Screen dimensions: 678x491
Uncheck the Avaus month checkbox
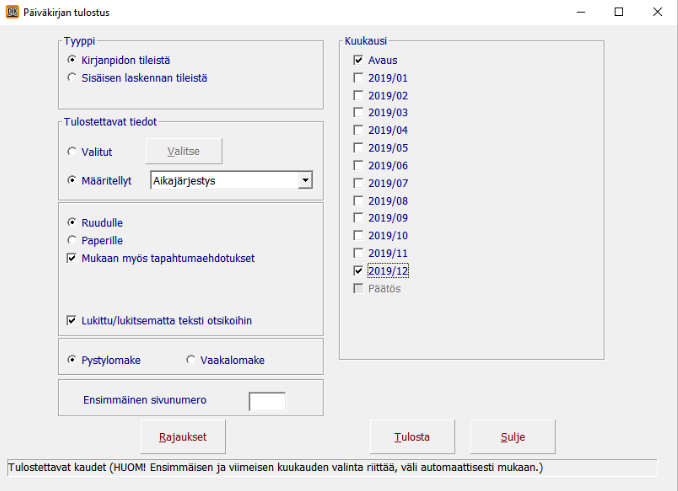pyautogui.click(x=359, y=61)
